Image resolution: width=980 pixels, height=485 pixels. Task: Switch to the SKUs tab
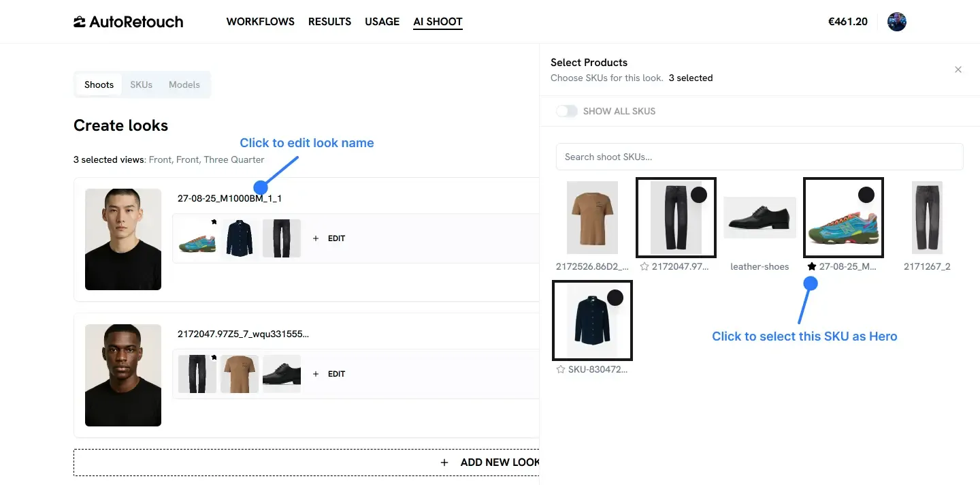point(142,85)
